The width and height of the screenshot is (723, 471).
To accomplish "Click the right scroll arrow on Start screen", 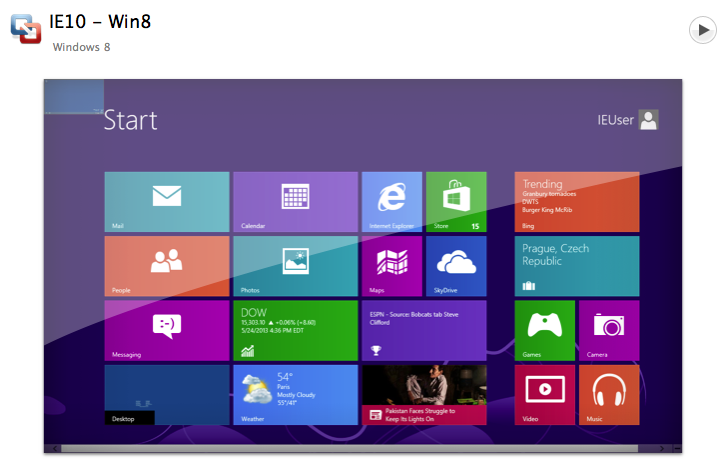I will tap(662, 448).
